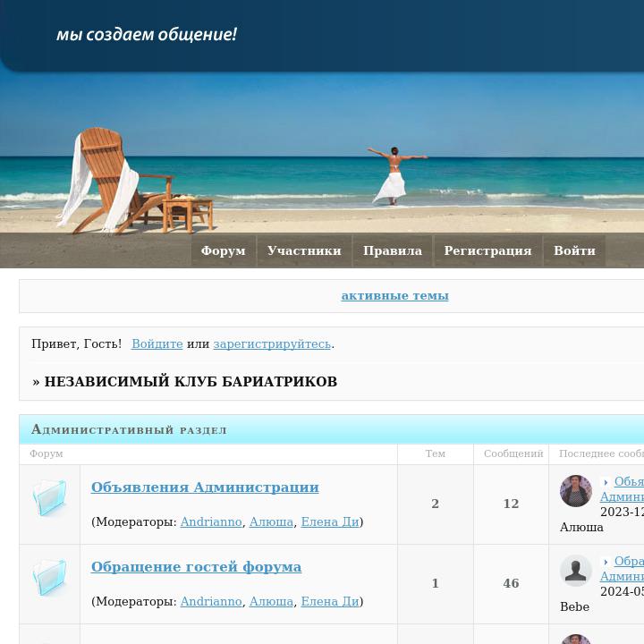Open last post link in Обращение гостей row
This screenshot has height=644, width=644.
click(623, 569)
